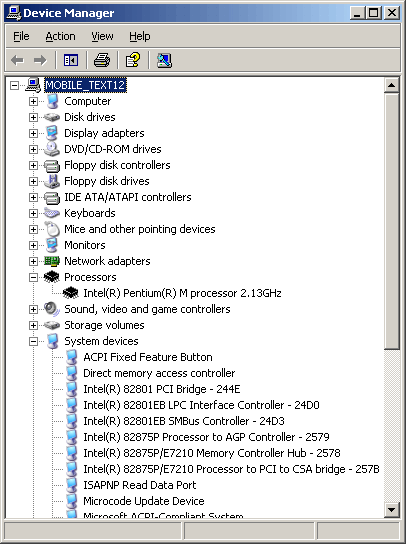Click the Print toolbar icon
The image size is (406, 544).
point(102,60)
